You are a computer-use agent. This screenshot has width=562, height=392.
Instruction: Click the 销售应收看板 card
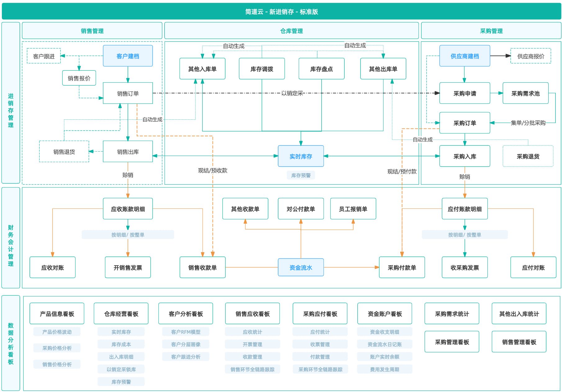(x=252, y=314)
